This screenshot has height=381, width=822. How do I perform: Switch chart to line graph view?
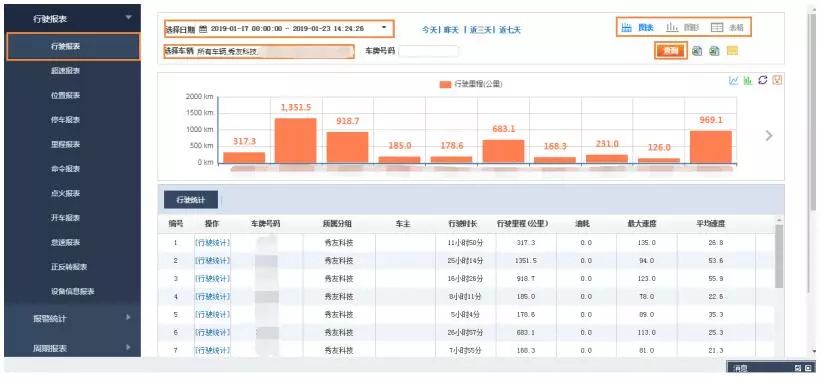[734, 81]
